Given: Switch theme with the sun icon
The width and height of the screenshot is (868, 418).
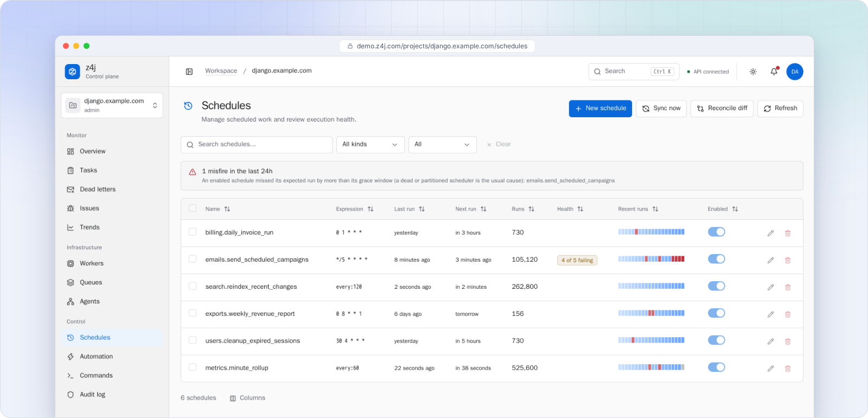Looking at the screenshot, I should (753, 72).
